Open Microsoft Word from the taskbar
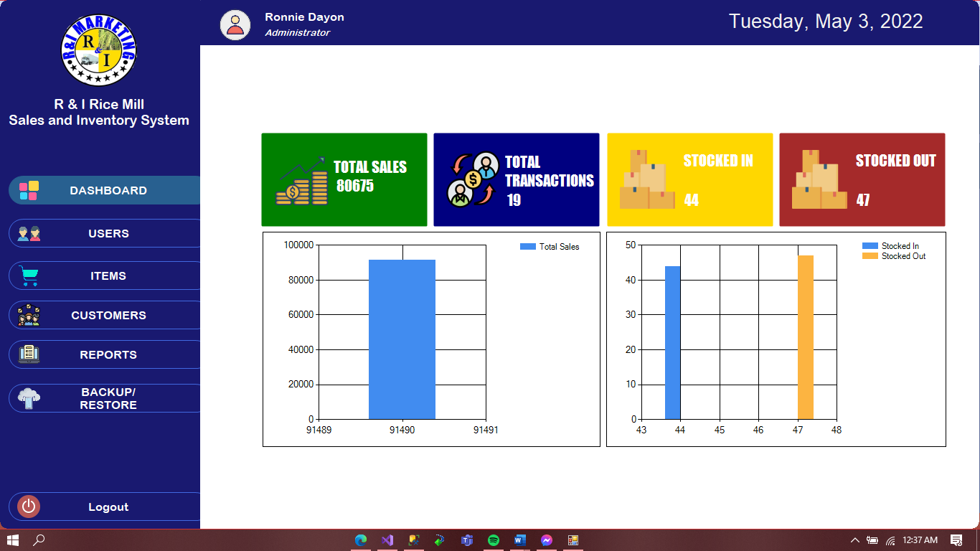 tap(520, 540)
